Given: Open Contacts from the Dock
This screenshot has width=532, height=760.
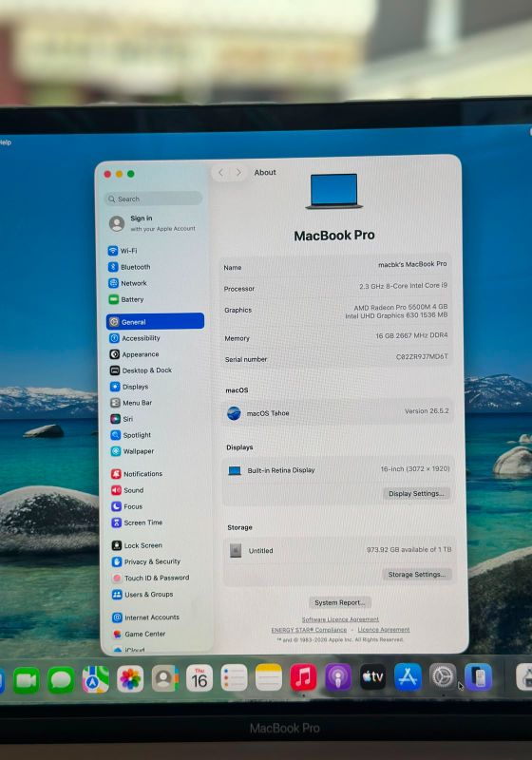Looking at the screenshot, I should [x=164, y=678].
